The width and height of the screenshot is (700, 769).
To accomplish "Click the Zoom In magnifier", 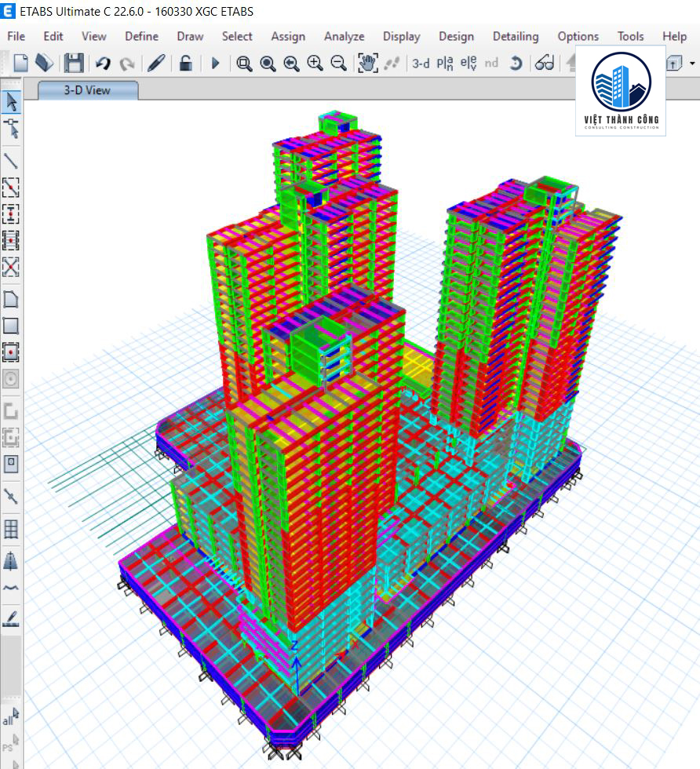I will tap(315, 64).
